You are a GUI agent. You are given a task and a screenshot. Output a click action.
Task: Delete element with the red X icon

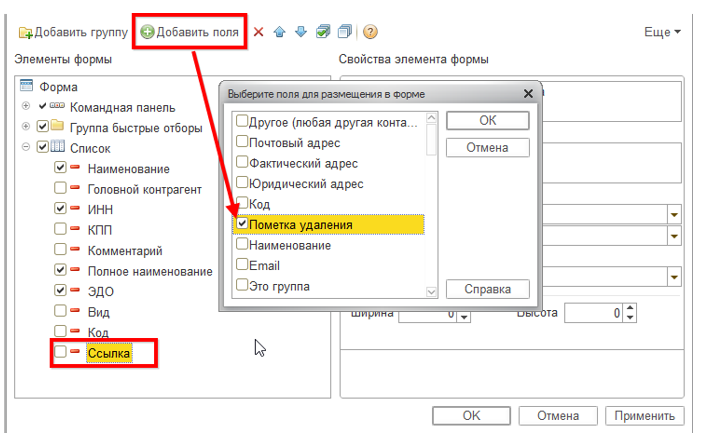(258, 32)
